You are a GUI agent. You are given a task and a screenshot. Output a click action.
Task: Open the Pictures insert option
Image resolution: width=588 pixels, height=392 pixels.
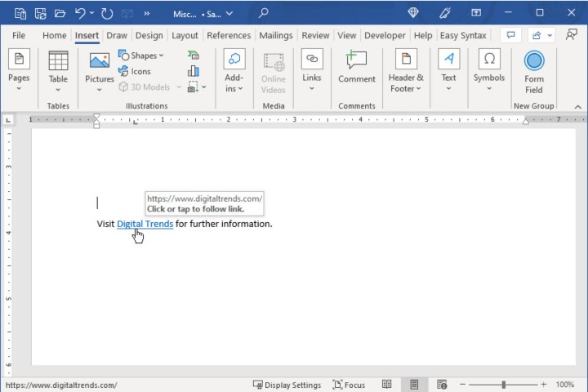(x=100, y=70)
